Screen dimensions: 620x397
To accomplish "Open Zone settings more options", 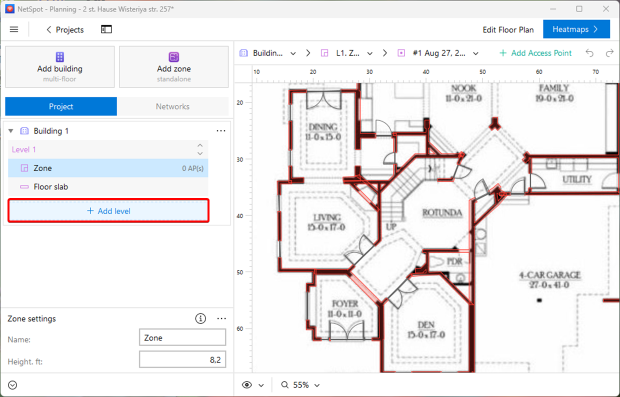I will [x=221, y=318].
